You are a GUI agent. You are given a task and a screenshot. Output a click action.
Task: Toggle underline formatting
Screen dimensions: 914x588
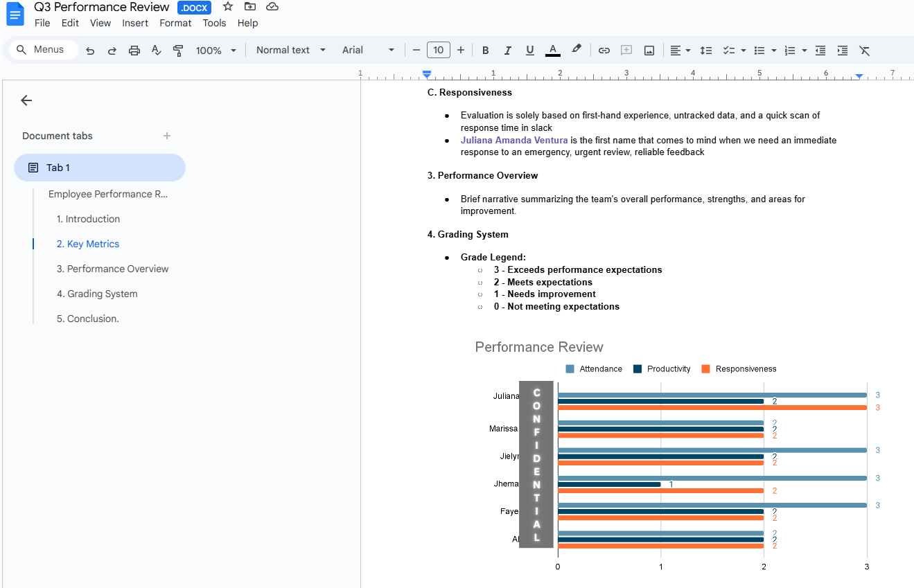pyautogui.click(x=530, y=51)
